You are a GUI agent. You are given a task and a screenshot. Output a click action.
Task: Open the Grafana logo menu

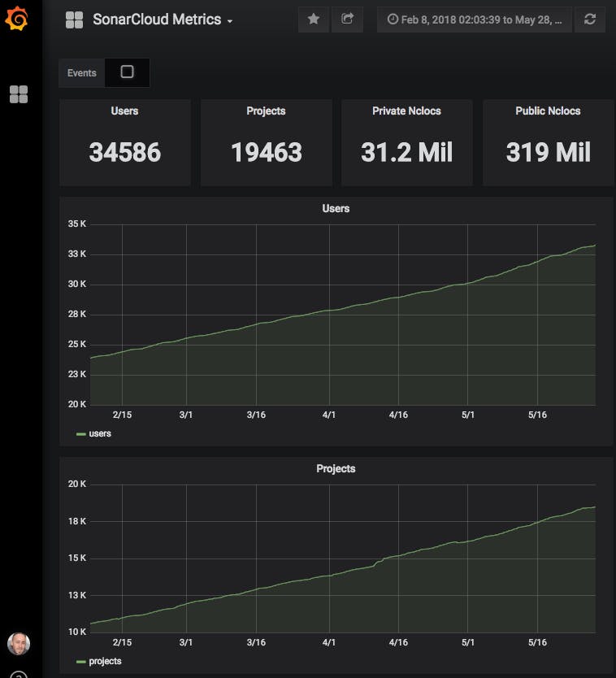point(17,19)
